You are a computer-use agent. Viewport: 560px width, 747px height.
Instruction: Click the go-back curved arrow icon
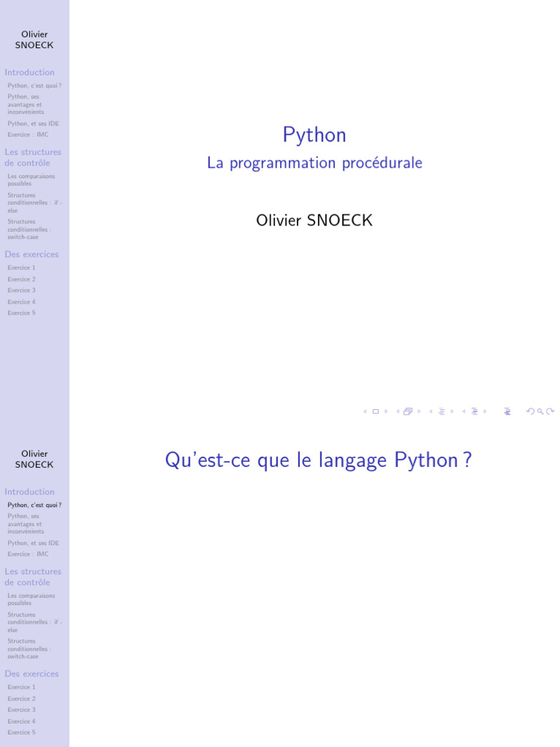[x=530, y=411]
